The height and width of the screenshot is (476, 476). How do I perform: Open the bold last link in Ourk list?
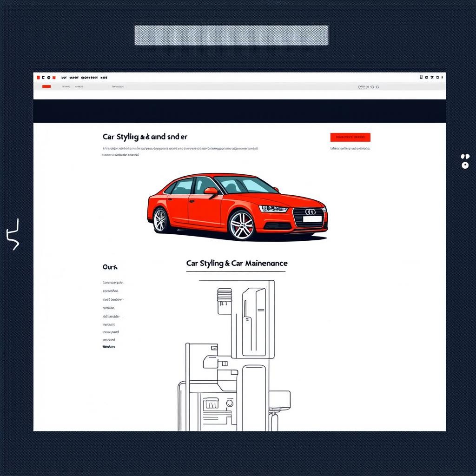[x=109, y=347]
